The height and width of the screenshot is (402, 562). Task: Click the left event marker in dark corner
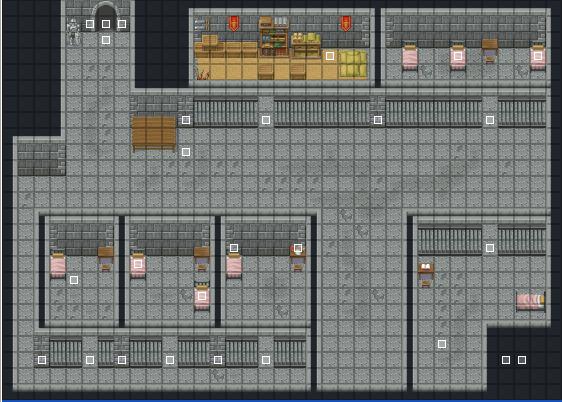506,360
